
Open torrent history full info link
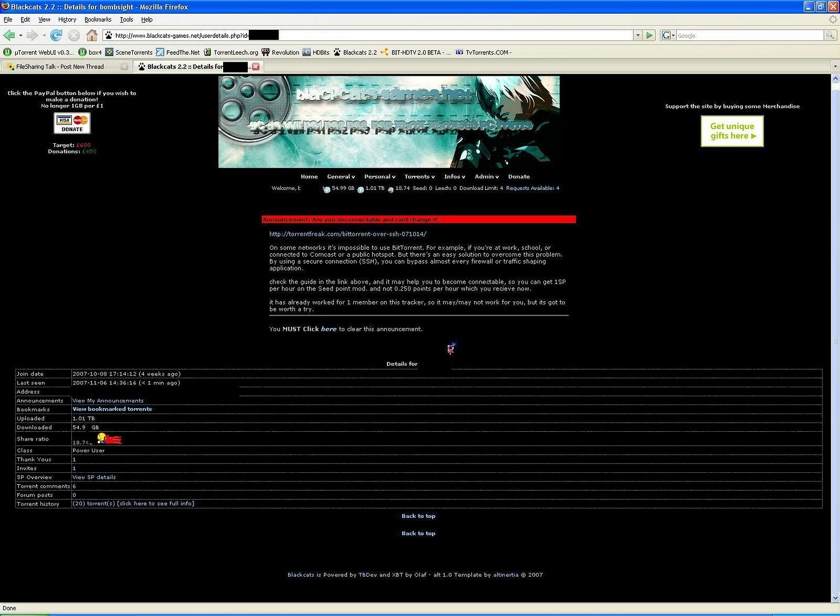(x=133, y=504)
